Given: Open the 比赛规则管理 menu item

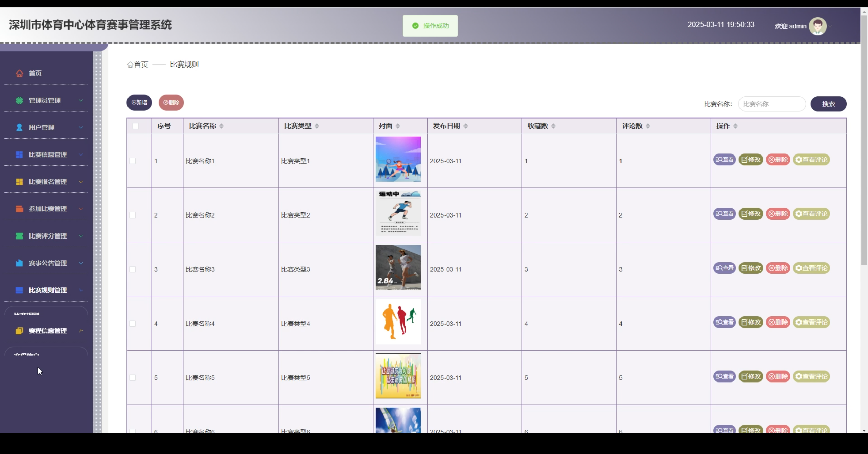Looking at the screenshot, I should (x=48, y=290).
